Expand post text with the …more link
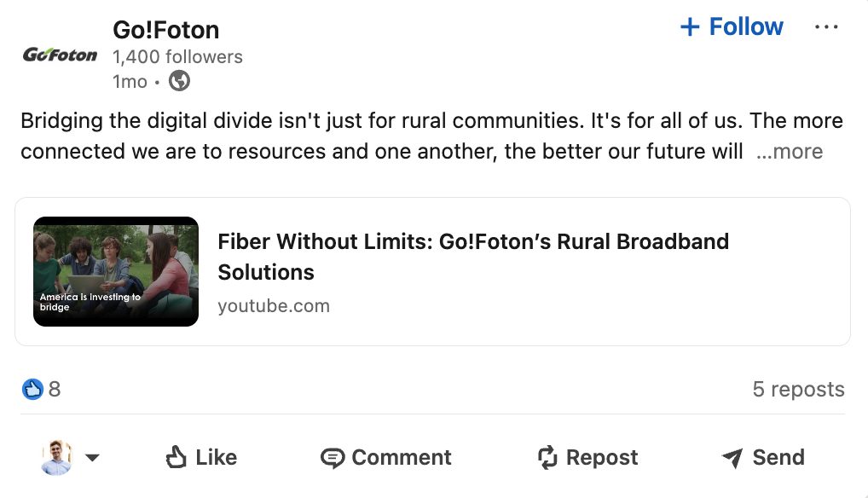Viewport: 868px width, 498px height. click(x=790, y=152)
